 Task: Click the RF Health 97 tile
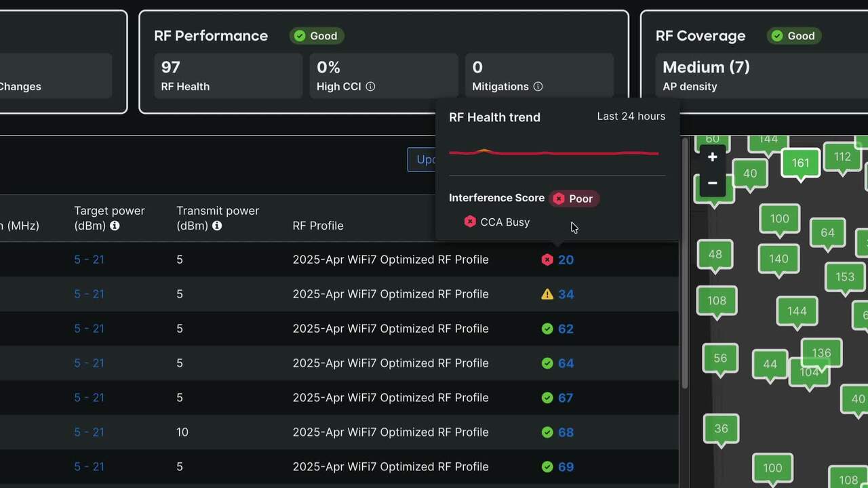[x=228, y=76]
